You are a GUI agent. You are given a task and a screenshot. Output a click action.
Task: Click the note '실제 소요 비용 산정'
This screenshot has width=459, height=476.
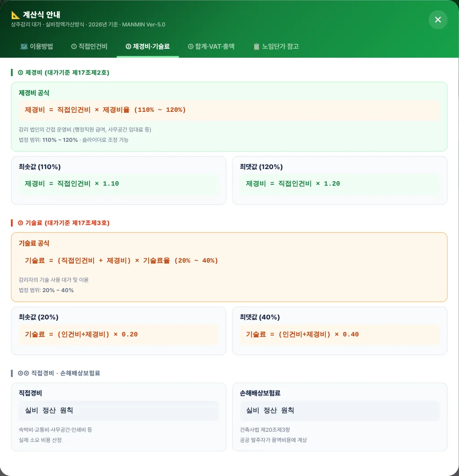pyautogui.click(x=40, y=440)
